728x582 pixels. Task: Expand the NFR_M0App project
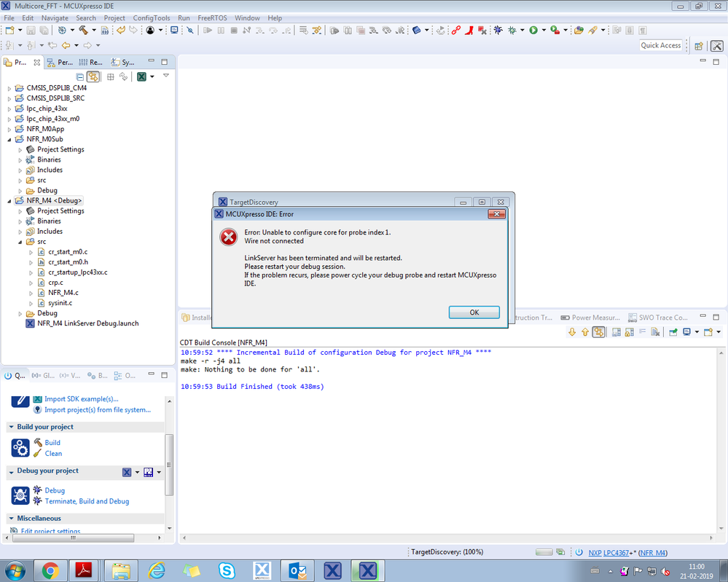click(9, 129)
